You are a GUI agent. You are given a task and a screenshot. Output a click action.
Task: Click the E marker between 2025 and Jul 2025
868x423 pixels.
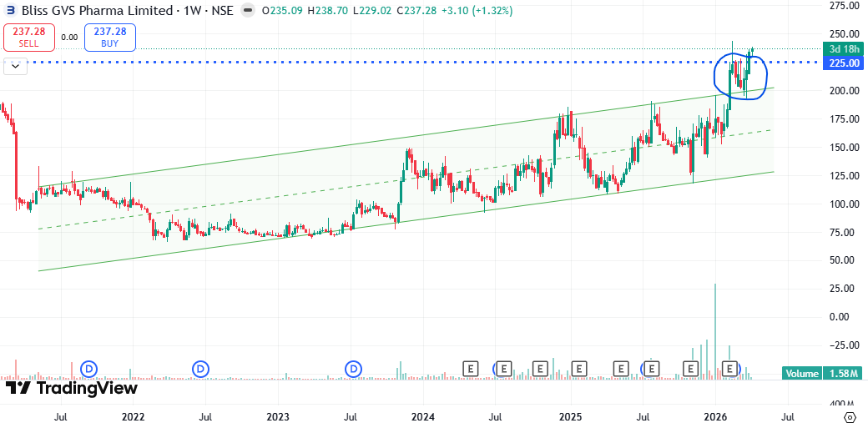pos(621,368)
